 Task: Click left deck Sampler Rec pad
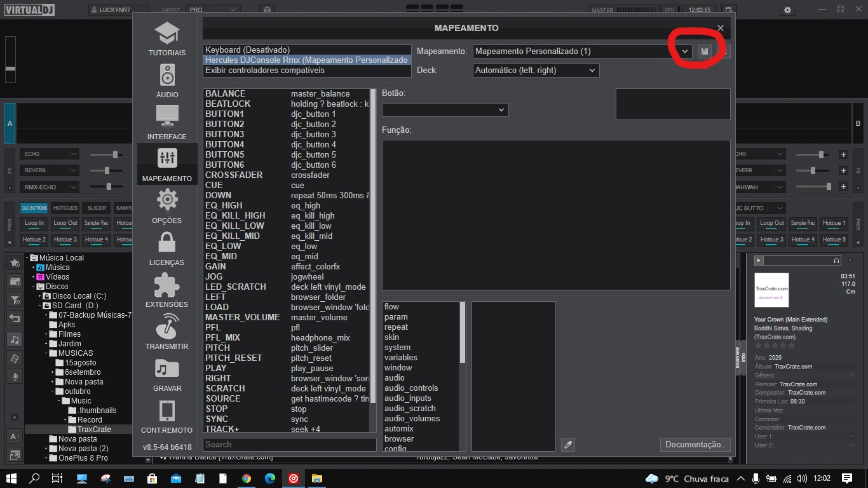tap(97, 223)
